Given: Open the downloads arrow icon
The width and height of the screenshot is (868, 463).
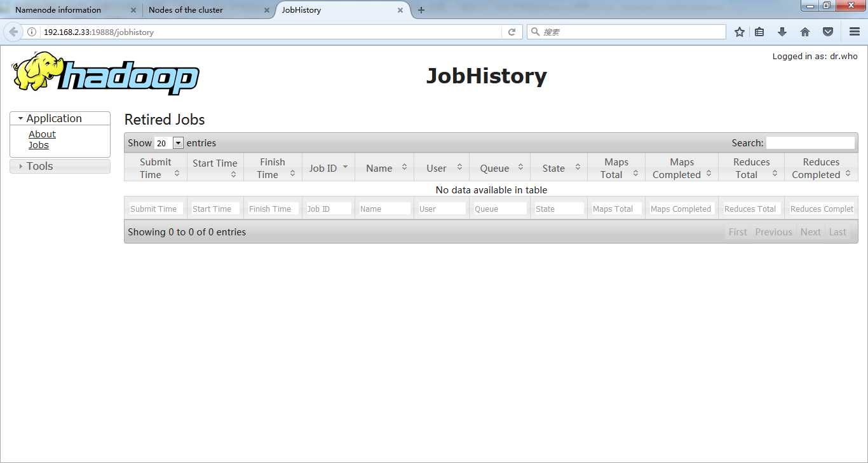Looking at the screenshot, I should point(782,32).
